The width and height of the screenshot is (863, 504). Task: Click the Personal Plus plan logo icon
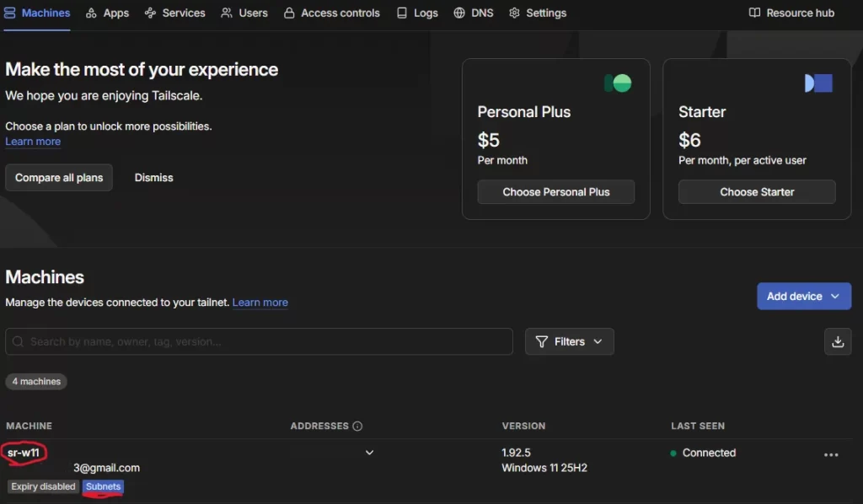[618, 83]
